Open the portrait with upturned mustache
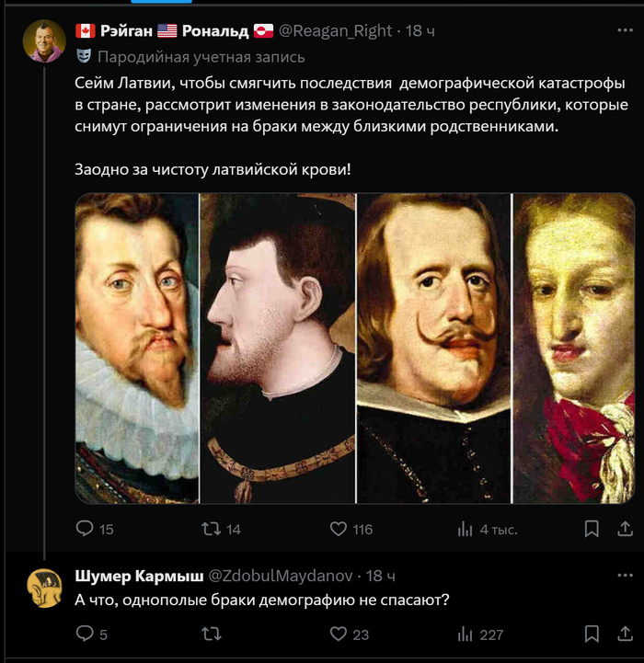644x663 pixels. tap(433, 348)
